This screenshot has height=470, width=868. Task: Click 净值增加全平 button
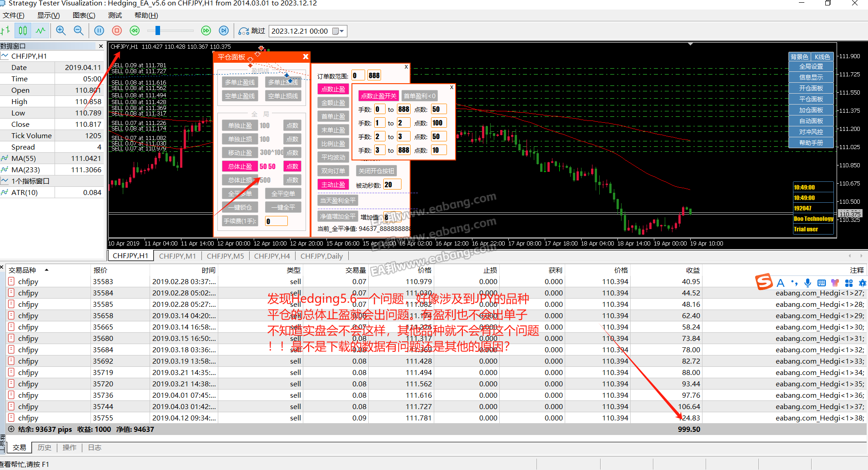337,216
